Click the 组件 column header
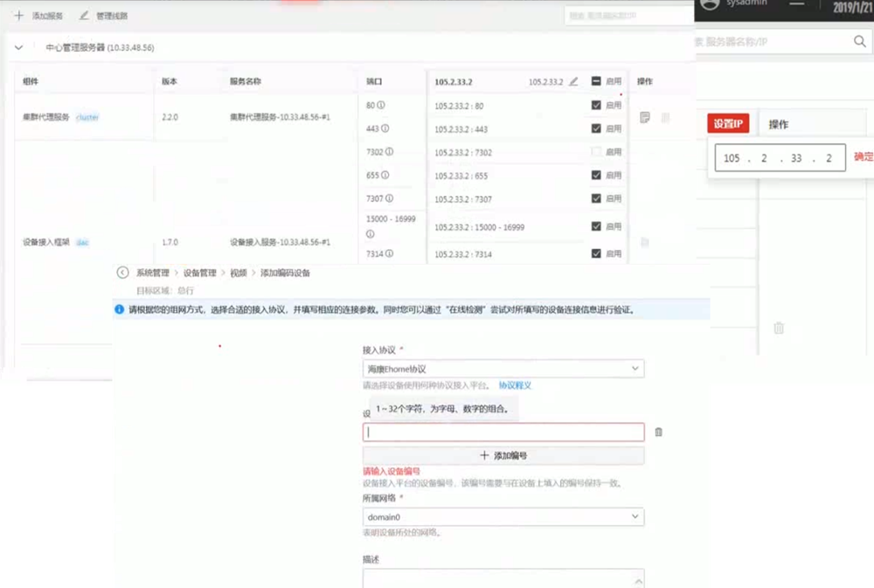The height and width of the screenshot is (588, 874). (31, 81)
